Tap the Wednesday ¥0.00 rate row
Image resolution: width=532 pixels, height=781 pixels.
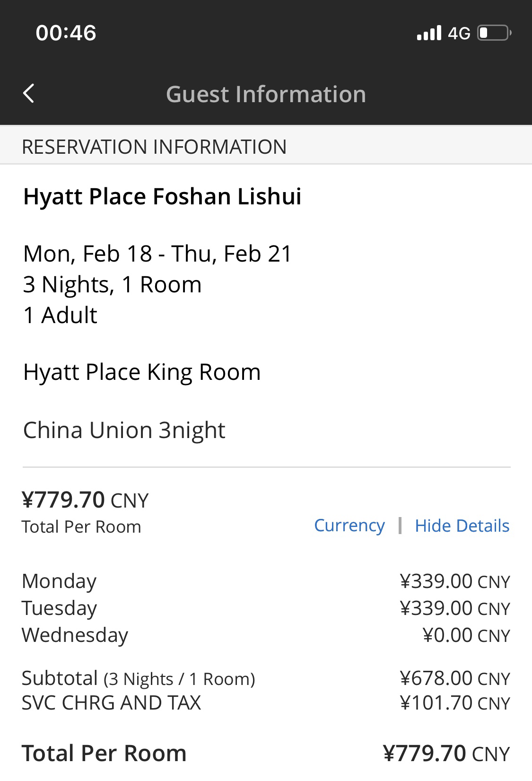click(266, 635)
